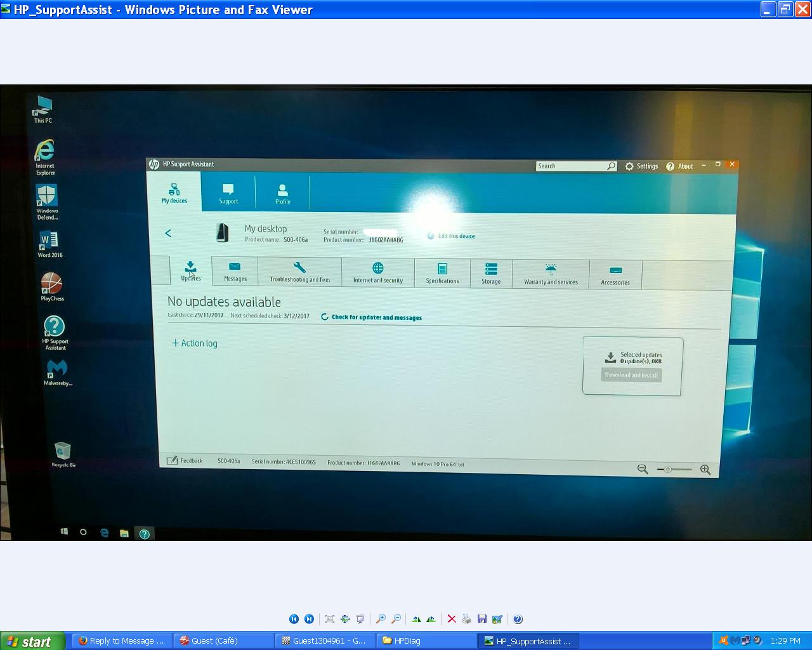Open the HPDiag folder from taskbar
Image resolution: width=812 pixels, height=650 pixels.
click(x=426, y=641)
